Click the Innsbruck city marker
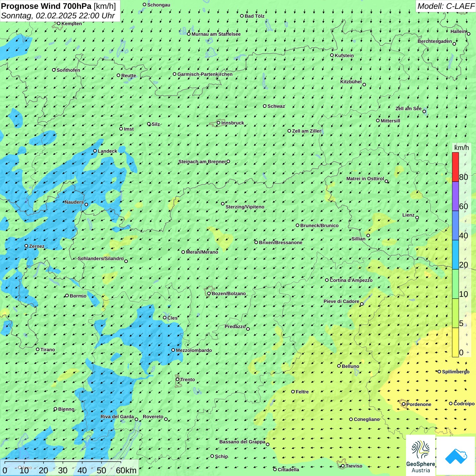476x476 pixels. [219, 123]
